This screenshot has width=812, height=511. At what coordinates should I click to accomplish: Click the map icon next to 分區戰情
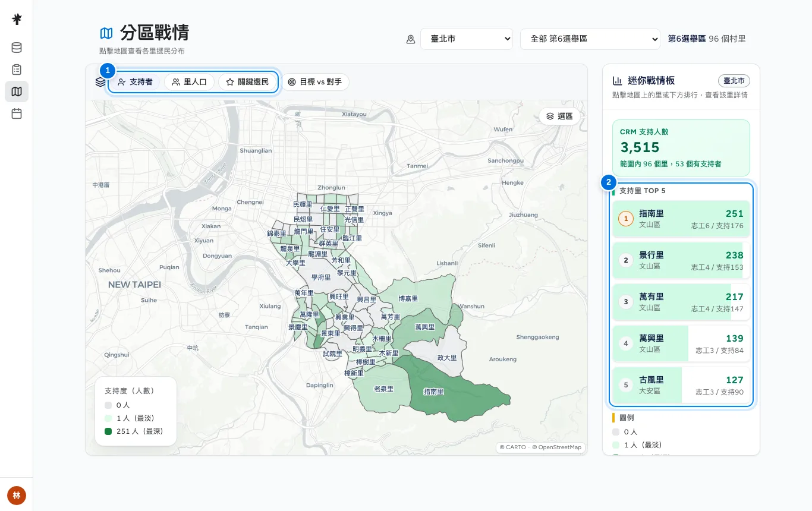(106, 33)
